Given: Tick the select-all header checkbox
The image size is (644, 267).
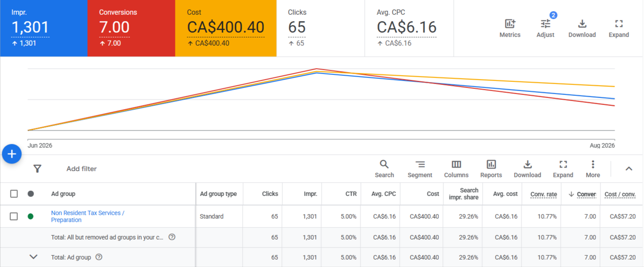Looking at the screenshot, I should [14, 194].
